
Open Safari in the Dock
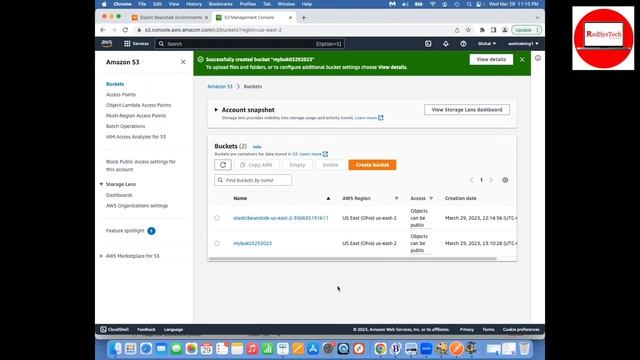click(146, 349)
